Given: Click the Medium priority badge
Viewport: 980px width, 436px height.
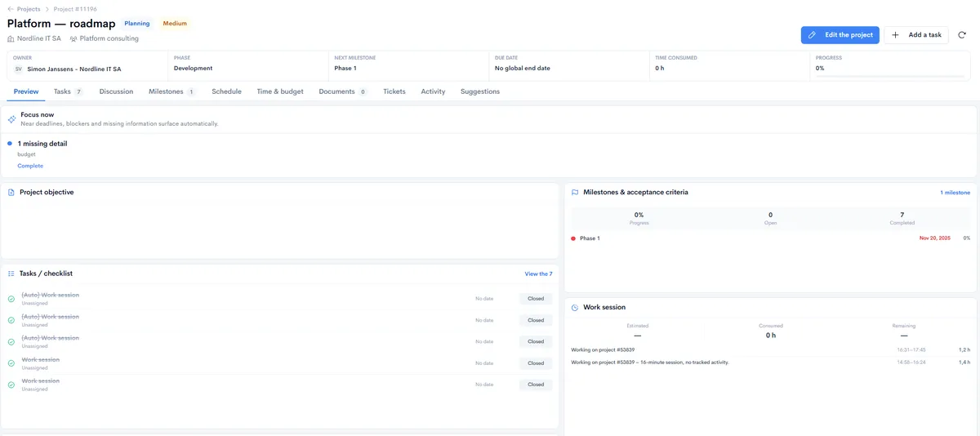Looking at the screenshot, I should (175, 24).
